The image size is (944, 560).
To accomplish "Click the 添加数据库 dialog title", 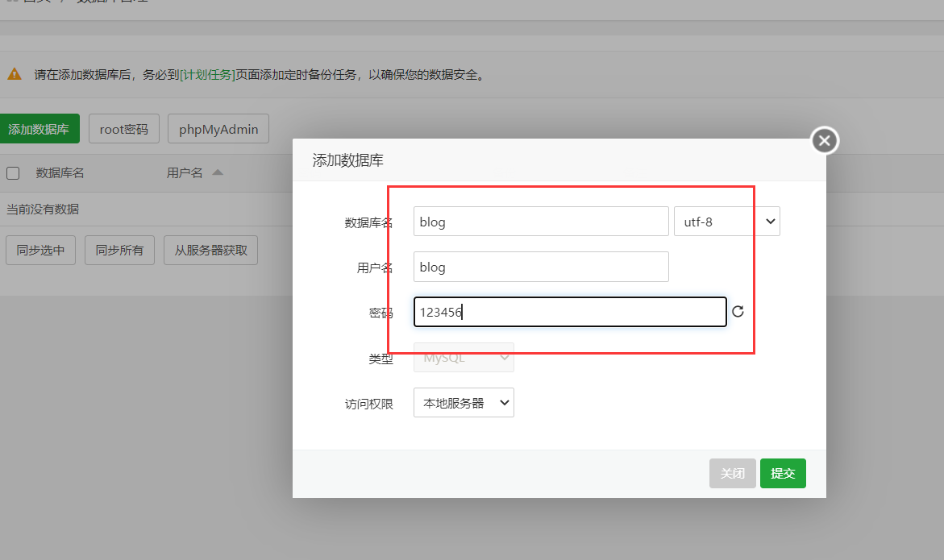I will coord(348,160).
